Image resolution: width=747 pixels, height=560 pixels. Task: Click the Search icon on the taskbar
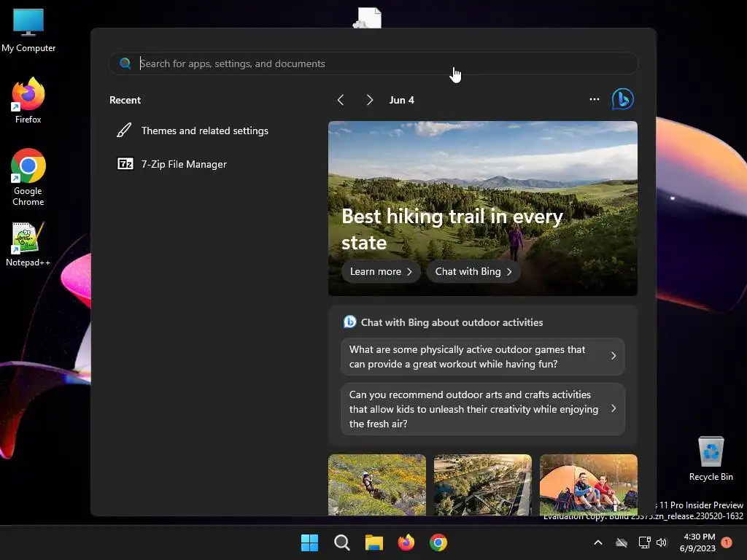[341, 542]
